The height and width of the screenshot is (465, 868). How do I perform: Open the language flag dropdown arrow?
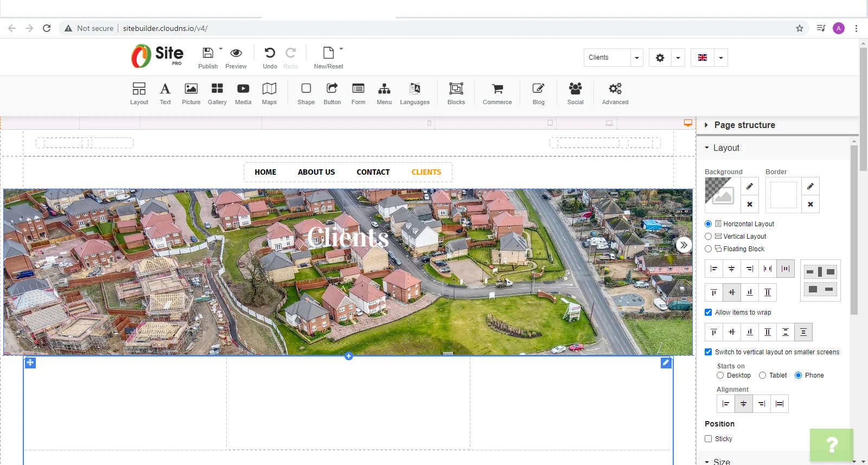pyautogui.click(x=721, y=58)
